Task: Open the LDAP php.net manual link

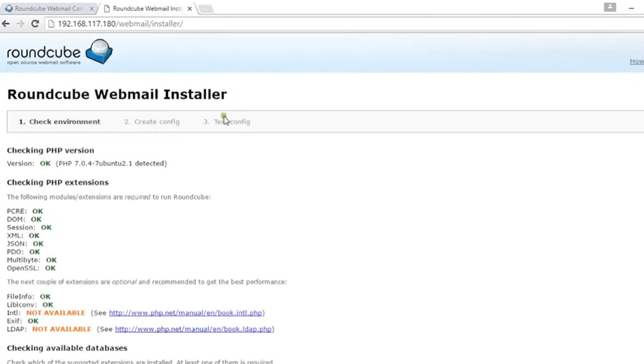Action: (x=193, y=329)
